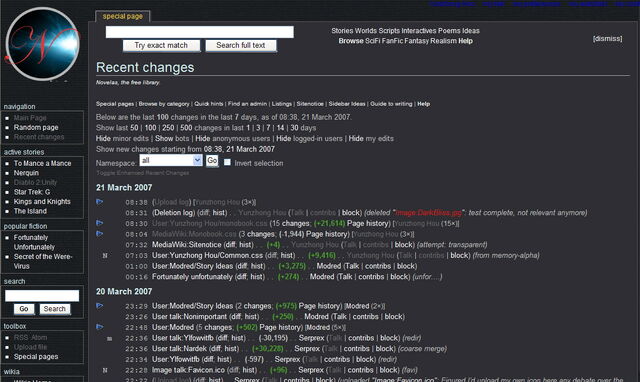Open the Kings and Knights story
This screenshot has height=382, width=640.
(x=42, y=202)
